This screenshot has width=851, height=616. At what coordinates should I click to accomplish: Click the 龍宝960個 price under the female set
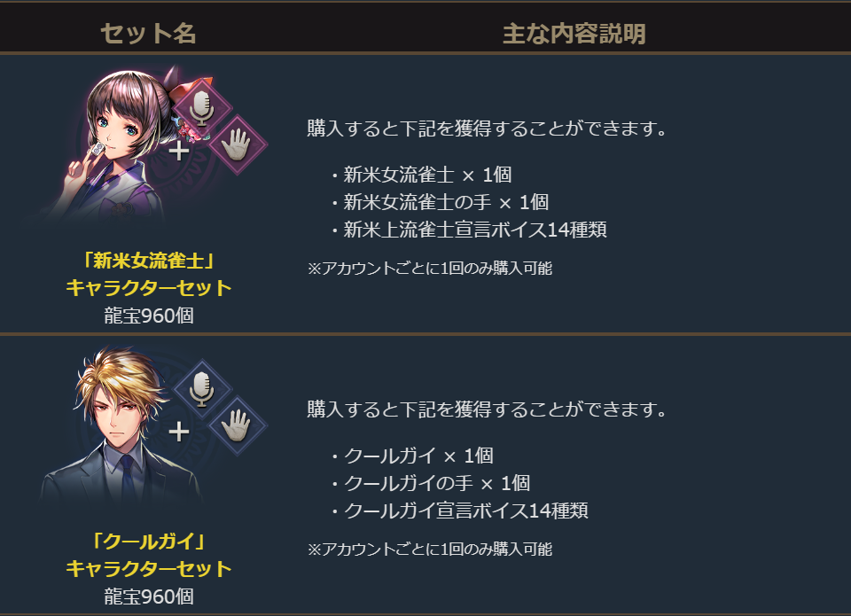[148, 316]
